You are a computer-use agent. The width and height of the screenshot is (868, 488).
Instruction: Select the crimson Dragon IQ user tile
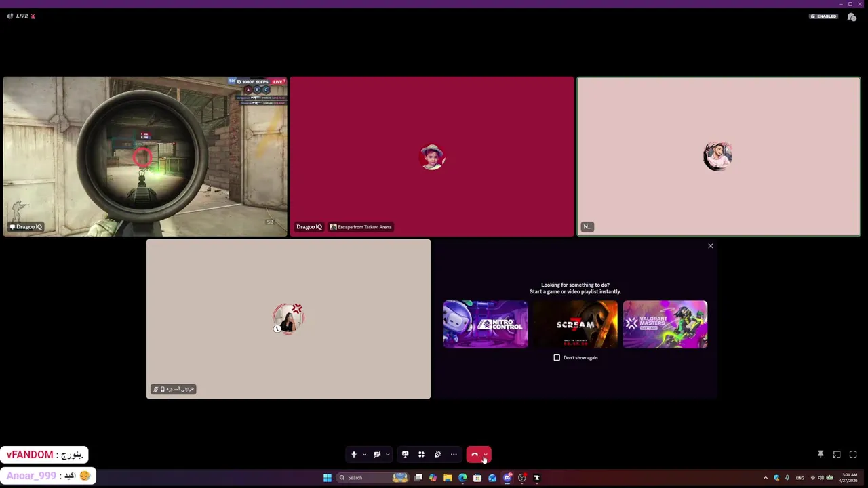click(x=432, y=157)
